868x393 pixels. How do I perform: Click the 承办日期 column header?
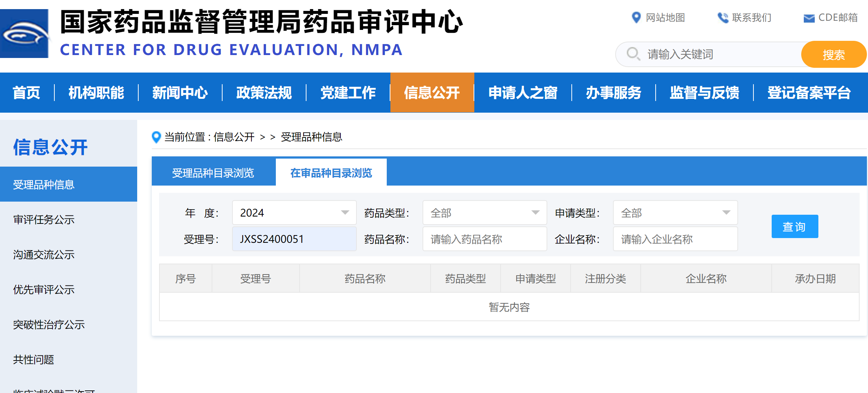(x=815, y=279)
